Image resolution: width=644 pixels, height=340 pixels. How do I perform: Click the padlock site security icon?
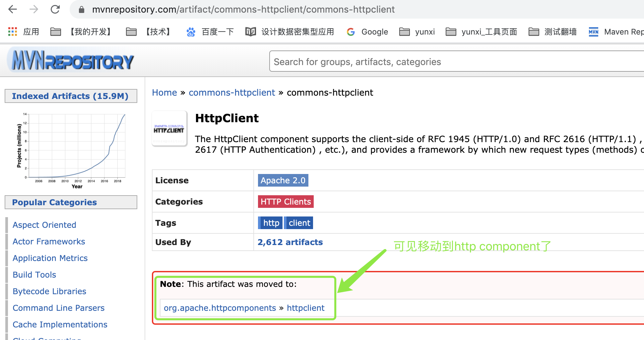(82, 10)
